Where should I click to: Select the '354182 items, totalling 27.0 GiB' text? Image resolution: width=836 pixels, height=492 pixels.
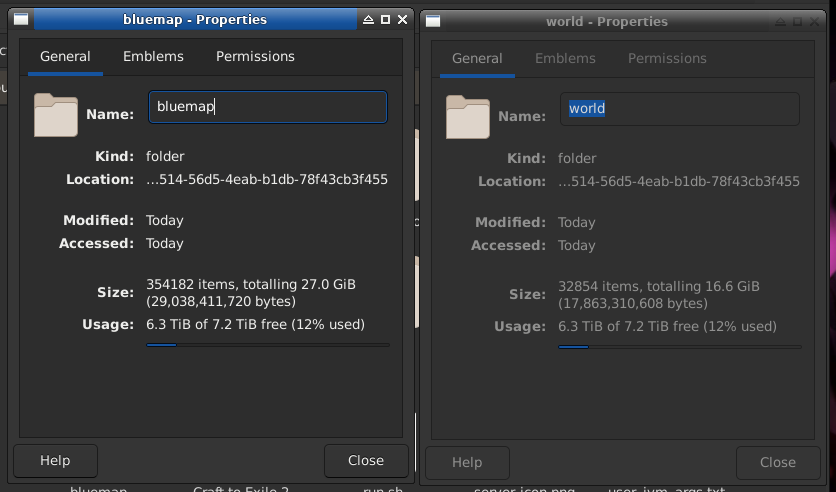pos(251,284)
